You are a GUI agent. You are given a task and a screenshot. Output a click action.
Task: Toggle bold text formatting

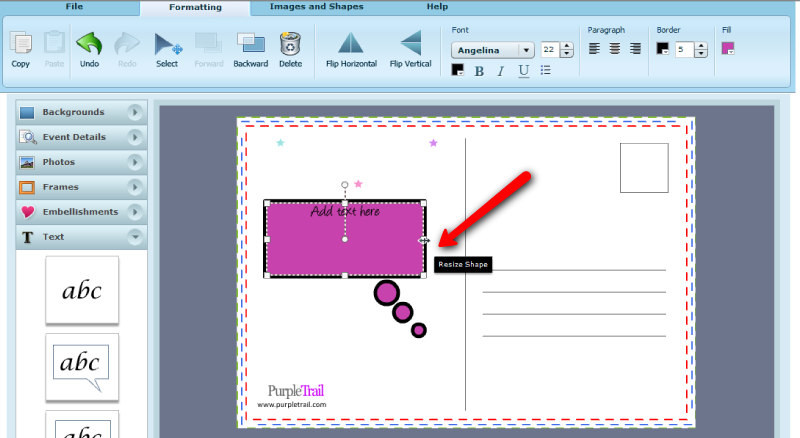point(479,71)
